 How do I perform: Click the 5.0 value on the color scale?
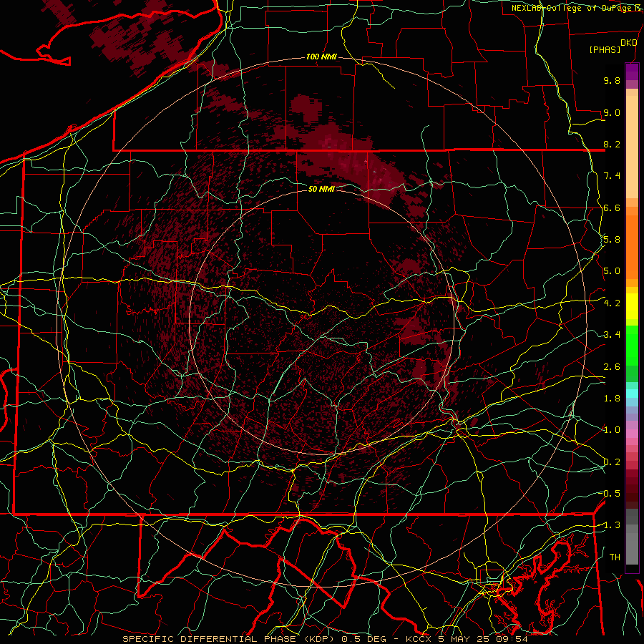(x=612, y=271)
